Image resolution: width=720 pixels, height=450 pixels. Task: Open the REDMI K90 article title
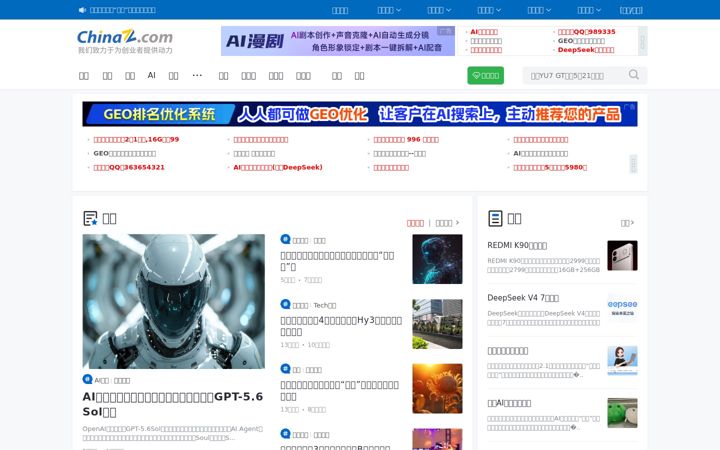[x=517, y=245]
